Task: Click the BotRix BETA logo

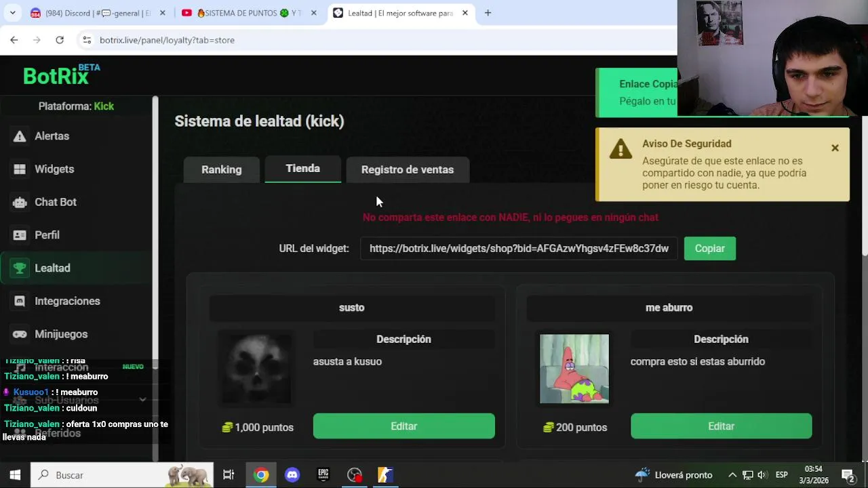Action: (x=61, y=75)
